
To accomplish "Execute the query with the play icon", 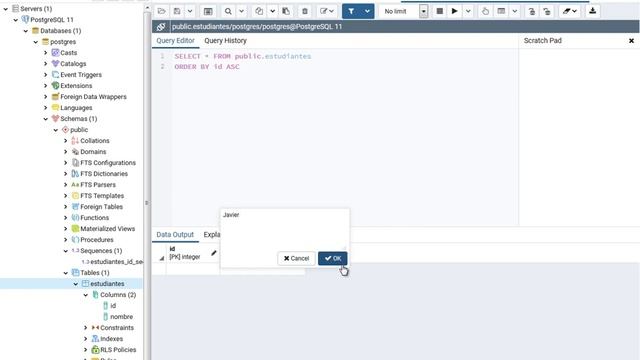I will tap(454, 11).
